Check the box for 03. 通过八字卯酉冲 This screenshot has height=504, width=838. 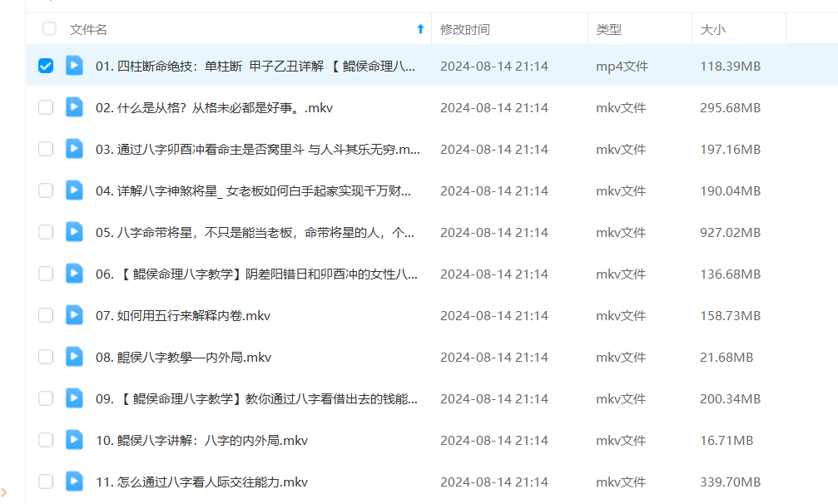[46, 149]
